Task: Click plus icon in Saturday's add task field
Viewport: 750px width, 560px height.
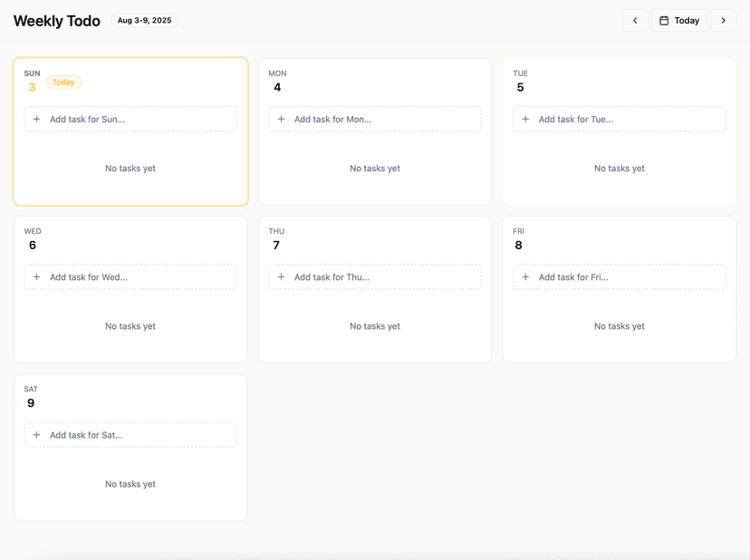Action: tap(36, 435)
